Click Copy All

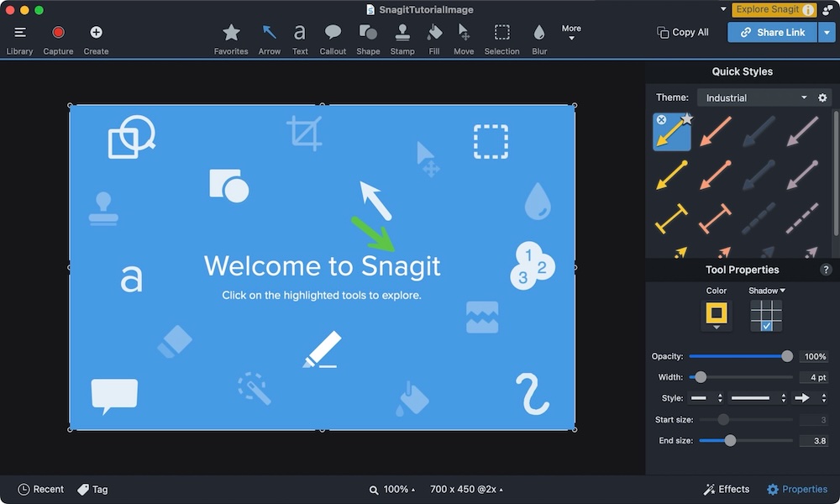point(682,32)
